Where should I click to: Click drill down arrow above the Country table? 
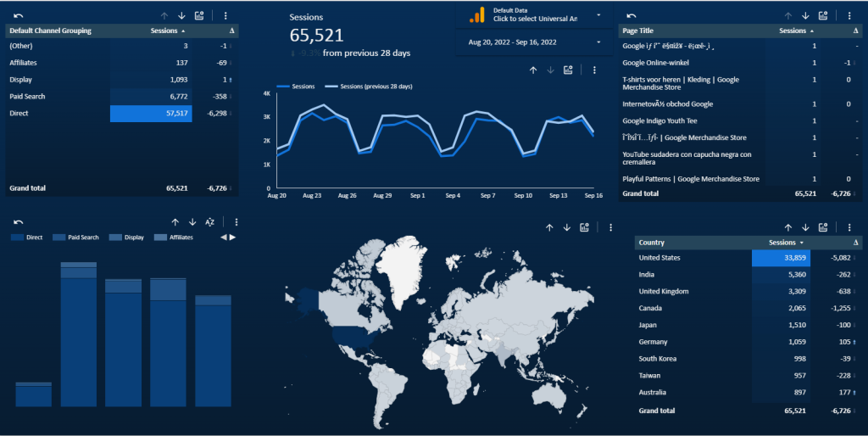(x=805, y=226)
